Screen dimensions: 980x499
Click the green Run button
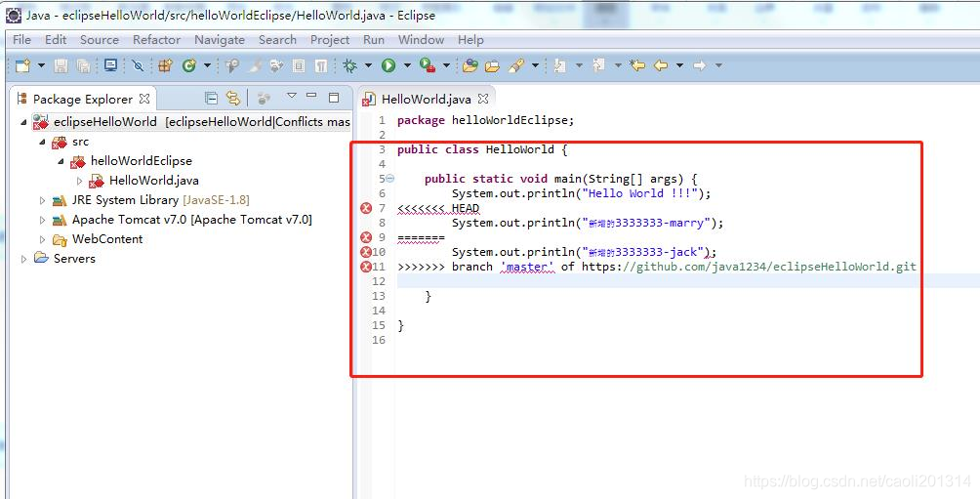[388, 65]
